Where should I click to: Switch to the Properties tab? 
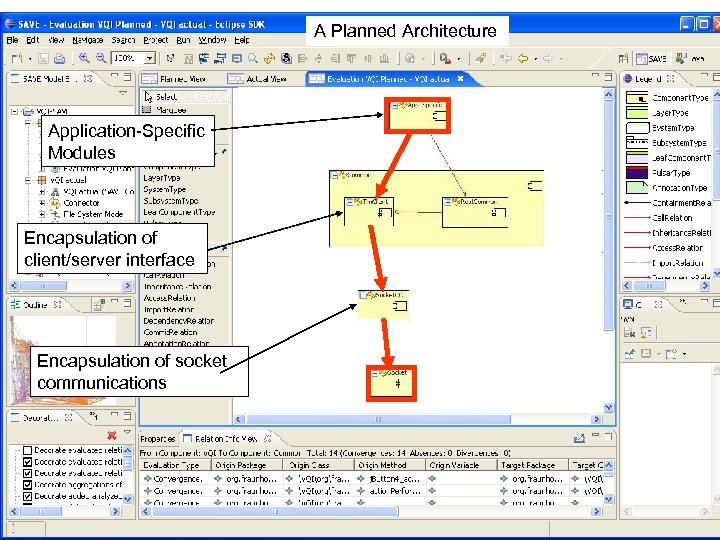tap(158, 439)
